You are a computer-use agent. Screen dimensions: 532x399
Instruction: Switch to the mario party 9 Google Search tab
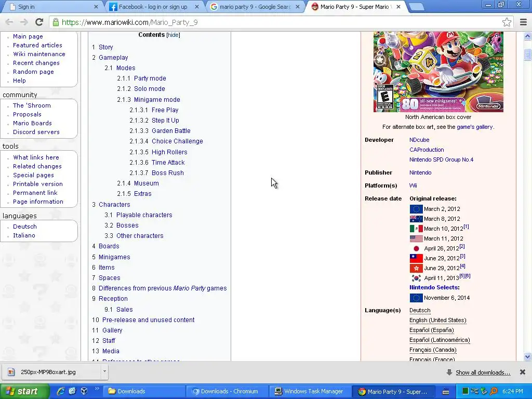pyautogui.click(x=255, y=7)
